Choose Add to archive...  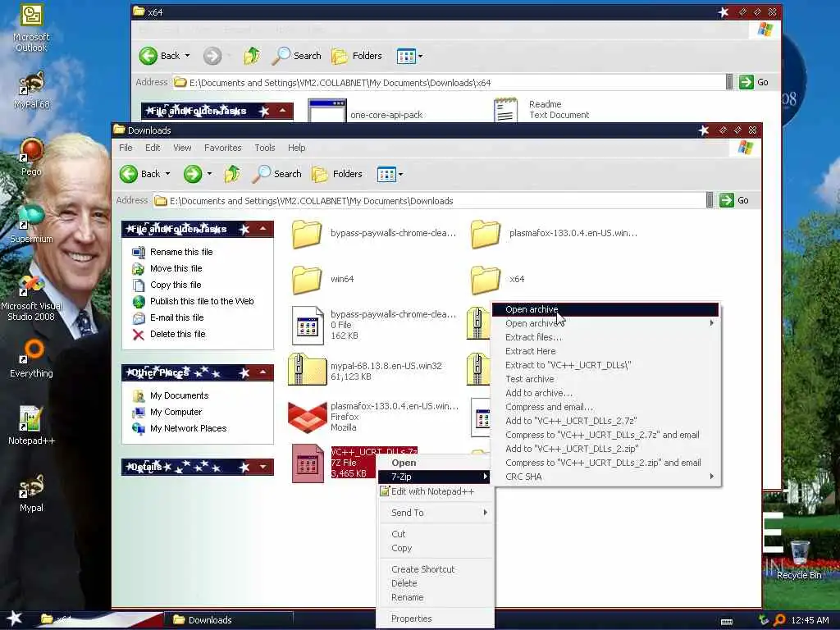[605, 393]
